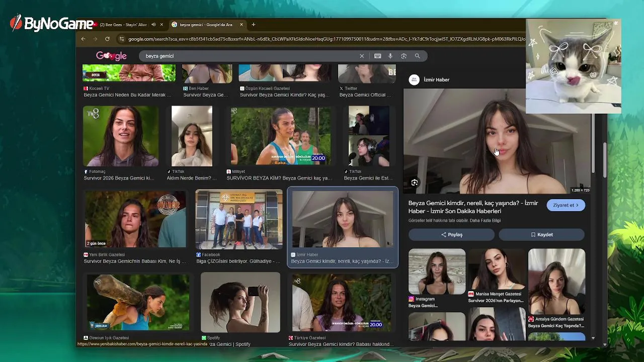Open Fotomaç Survivor 2026 image result
This screenshot has height=362, width=644.
[120, 136]
